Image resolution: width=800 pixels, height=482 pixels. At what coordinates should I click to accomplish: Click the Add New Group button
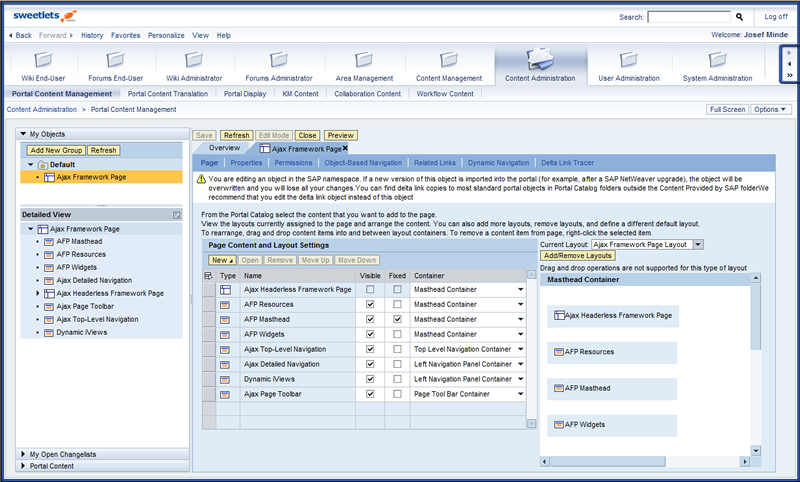56,150
